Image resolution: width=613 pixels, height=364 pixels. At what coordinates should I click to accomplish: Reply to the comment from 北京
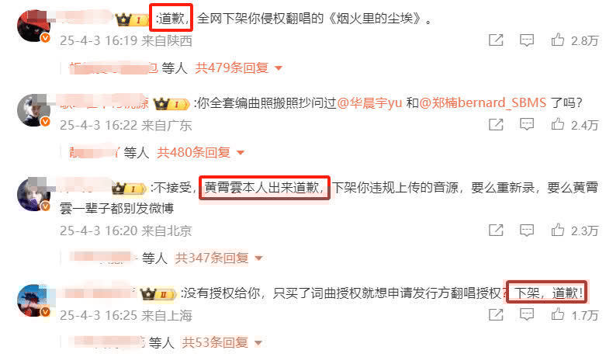[x=527, y=231]
